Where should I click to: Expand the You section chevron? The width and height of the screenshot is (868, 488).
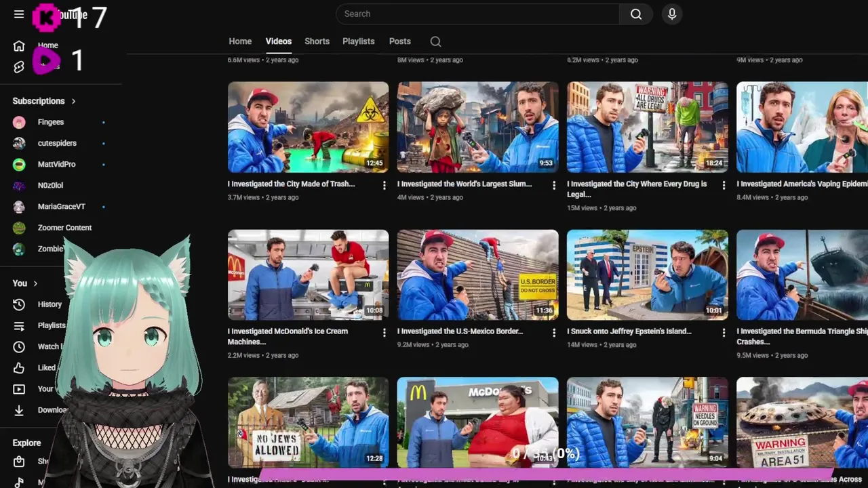(x=36, y=283)
